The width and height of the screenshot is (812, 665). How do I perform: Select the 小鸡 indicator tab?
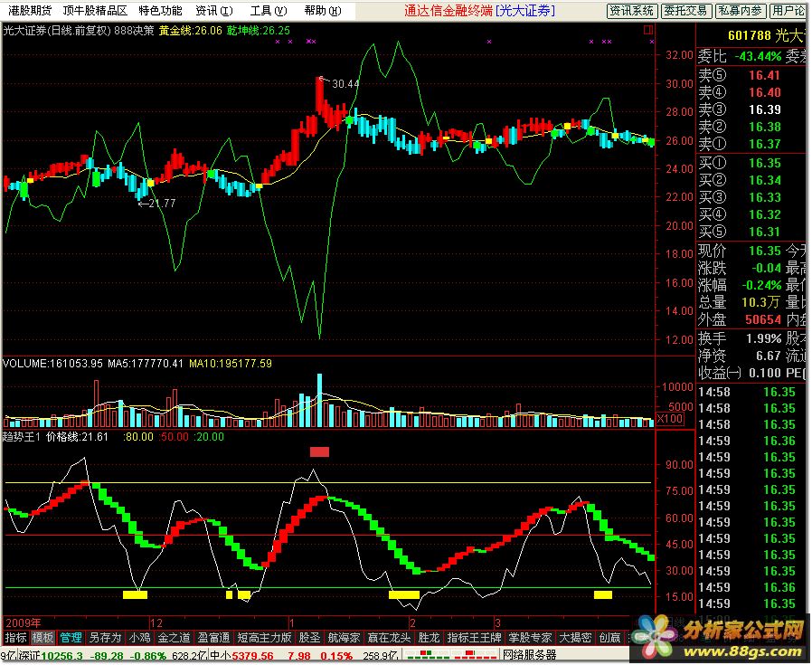[x=139, y=638]
